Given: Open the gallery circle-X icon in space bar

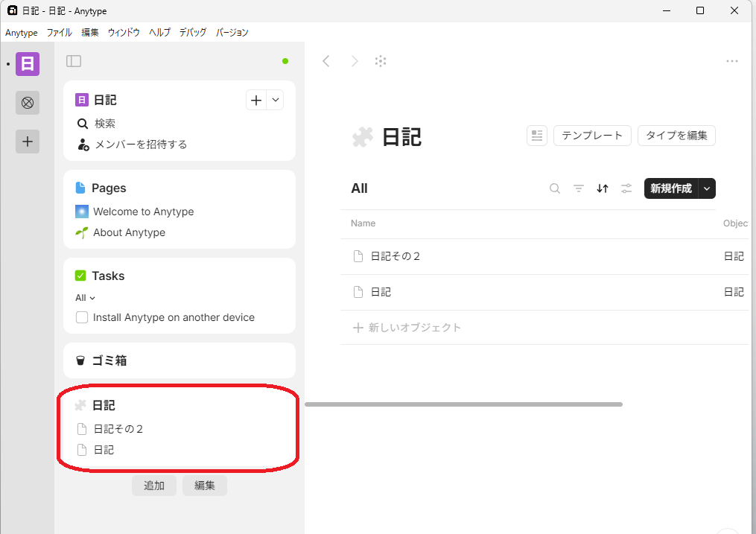Looking at the screenshot, I should point(28,103).
